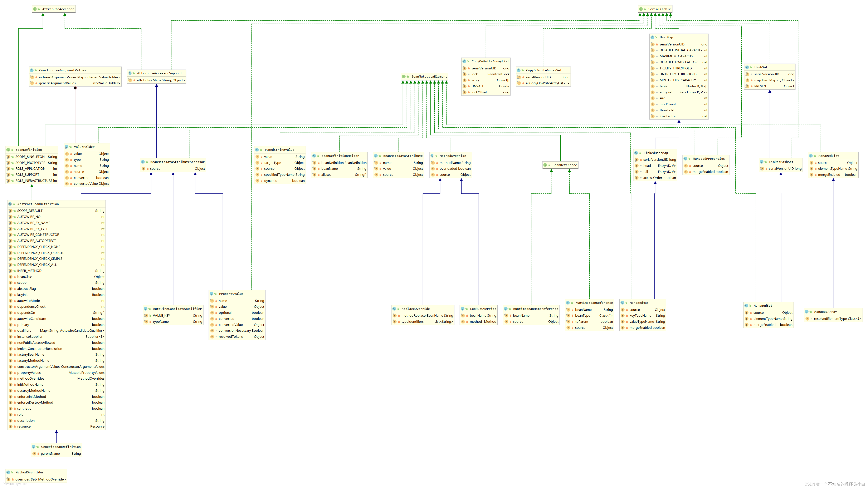Select the overrides Set<MethodOverride> field

pyautogui.click(x=36, y=480)
